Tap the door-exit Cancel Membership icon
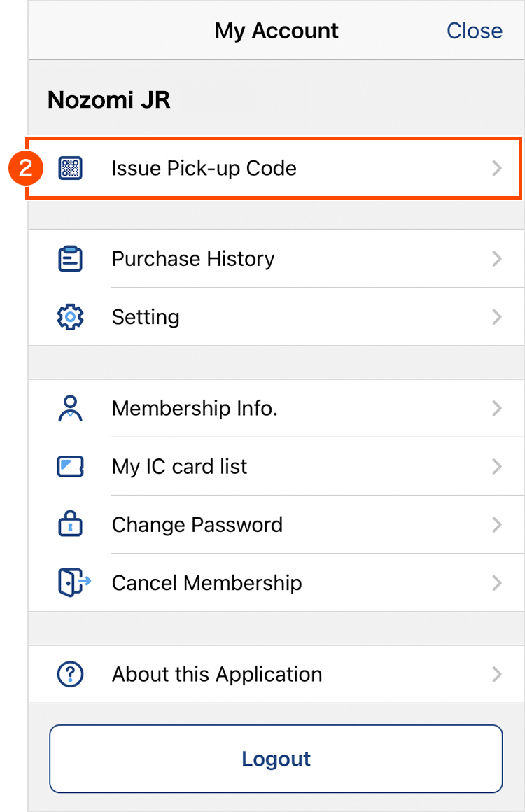The image size is (525, 812). pyautogui.click(x=73, y=582)
